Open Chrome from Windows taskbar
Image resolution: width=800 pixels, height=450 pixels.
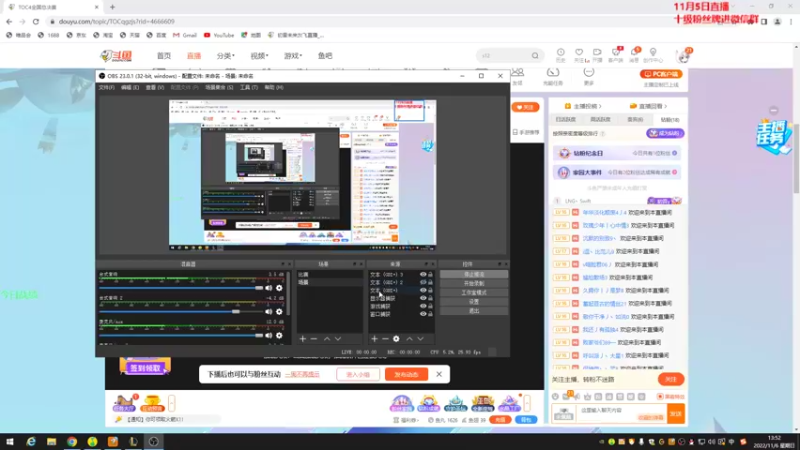pos(72,441)
